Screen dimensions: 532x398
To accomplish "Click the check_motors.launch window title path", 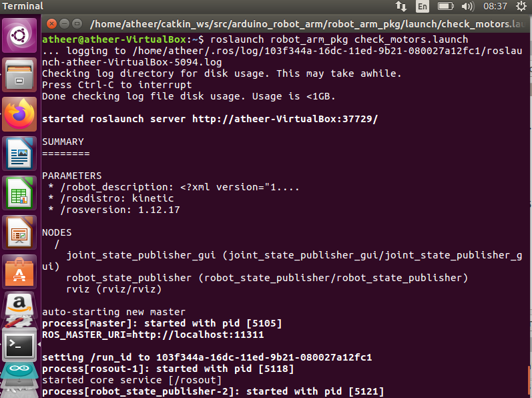I will point(307,24).
